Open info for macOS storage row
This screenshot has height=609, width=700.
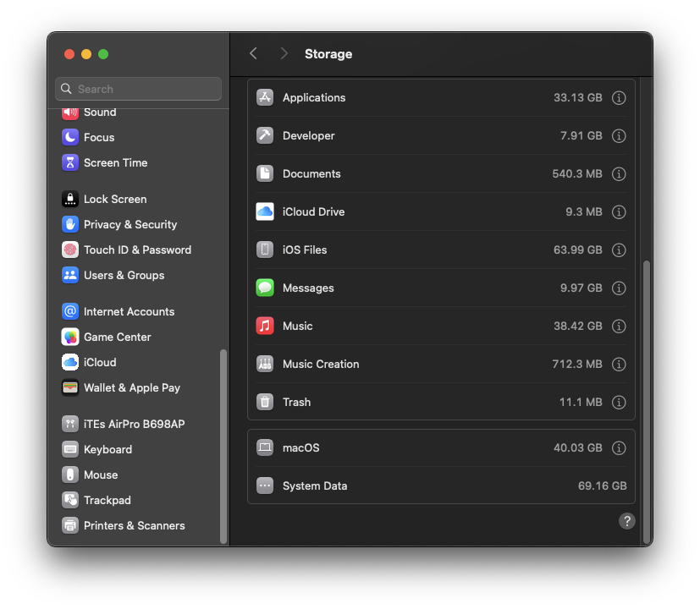(x=619, y=448)
